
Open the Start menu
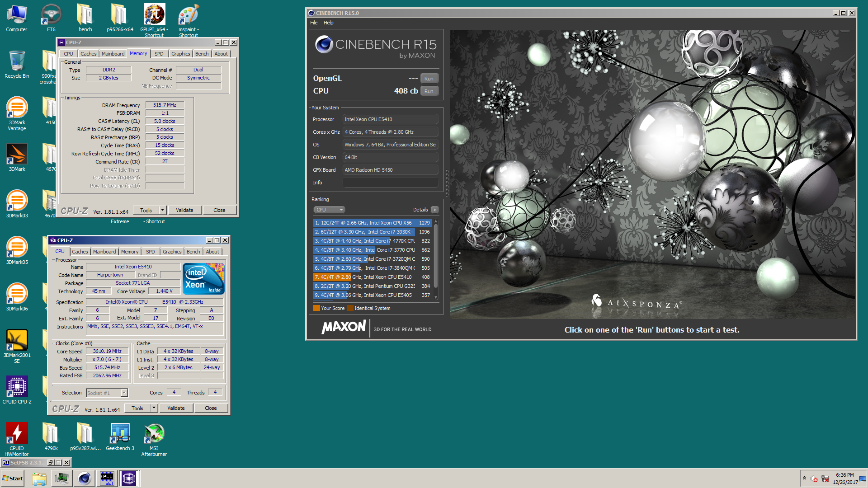[x=13, y=479]
